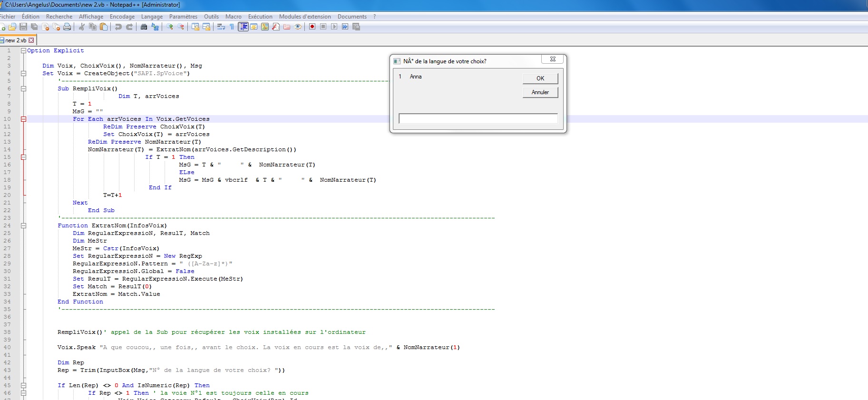Collapse the If Len(Rep) fold at line 45
Viewport: 868px width, 400px height.
[x=23, y=385]
